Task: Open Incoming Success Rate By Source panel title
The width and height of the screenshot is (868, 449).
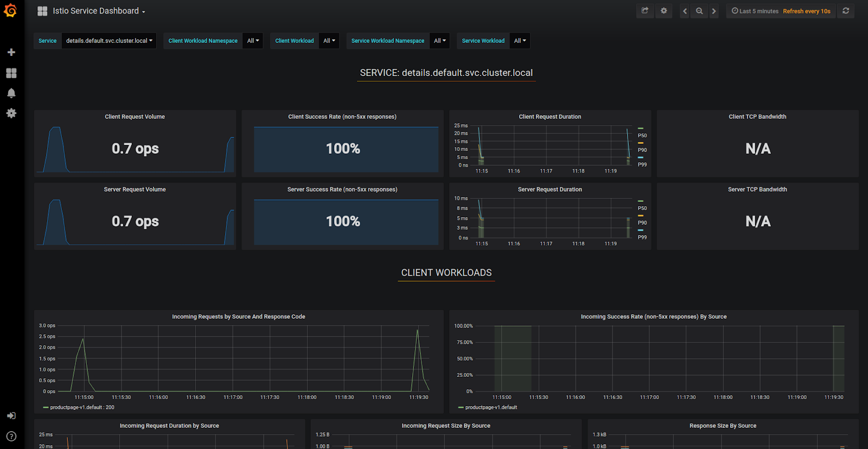Action: pyautogui.click(x=654, y=317)
